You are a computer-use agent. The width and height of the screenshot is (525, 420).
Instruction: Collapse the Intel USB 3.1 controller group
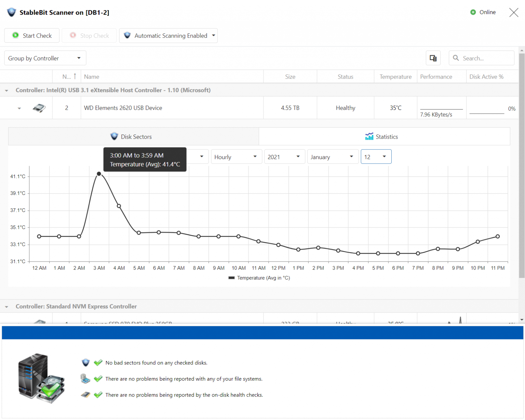click(x=6, y=90)
